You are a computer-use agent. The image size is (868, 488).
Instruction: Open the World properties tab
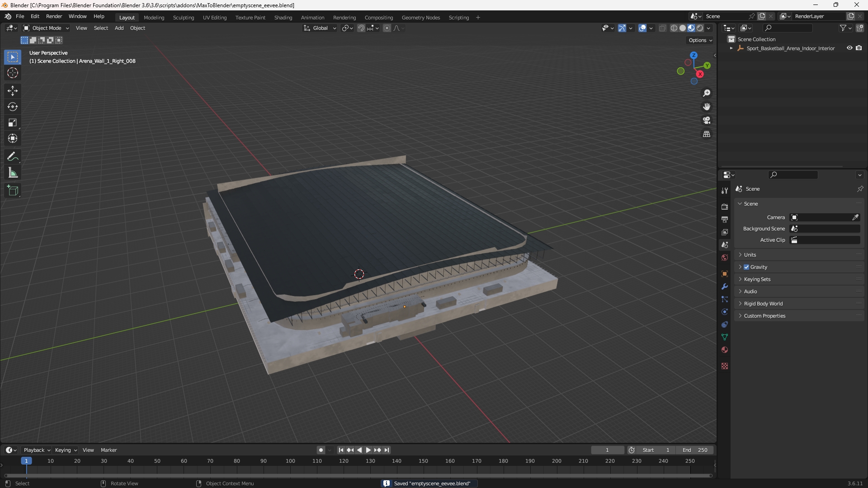(725, 258)
